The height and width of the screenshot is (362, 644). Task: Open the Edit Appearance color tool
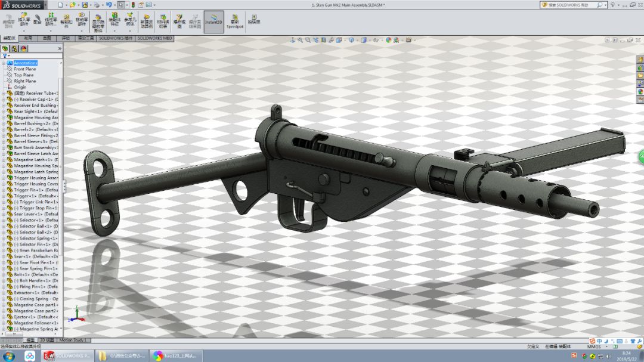[x=388, y=41]
